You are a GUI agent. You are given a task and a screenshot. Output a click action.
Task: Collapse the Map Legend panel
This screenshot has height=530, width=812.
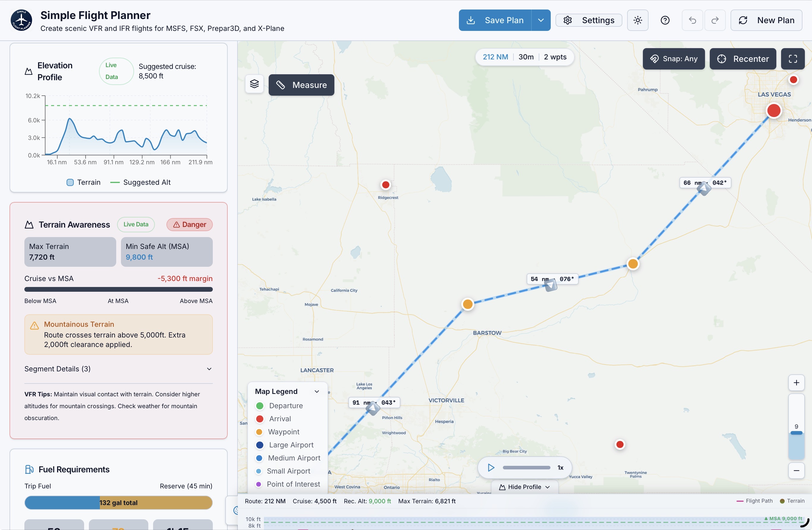(317, 392)
